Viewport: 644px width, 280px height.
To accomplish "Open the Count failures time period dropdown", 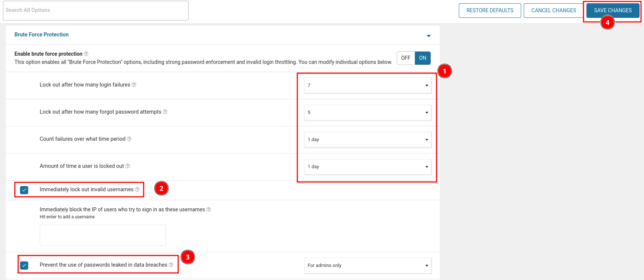I will pyautogui.click(x=367, y=140).
